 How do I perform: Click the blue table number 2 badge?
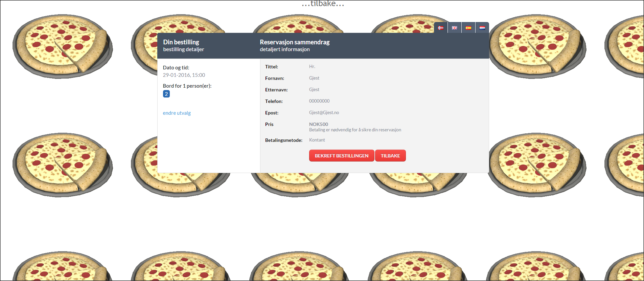pyautogui.click(x=166, y=94)
